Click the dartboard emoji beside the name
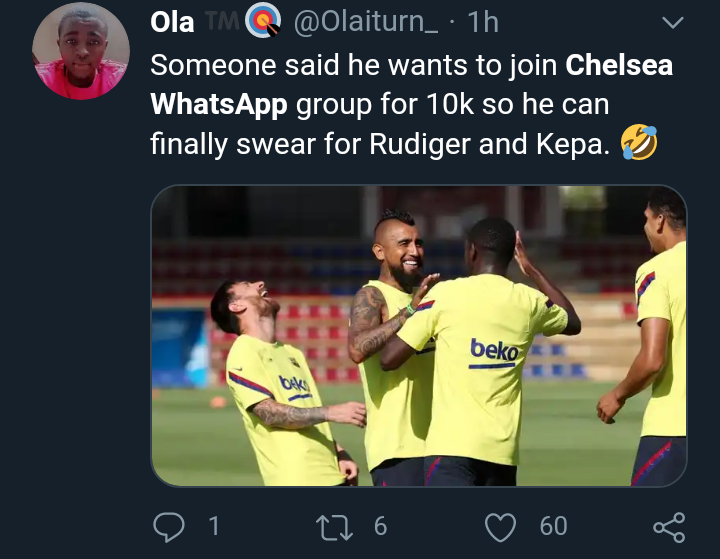This screenshot has width=720, height=559. (262, 22)
